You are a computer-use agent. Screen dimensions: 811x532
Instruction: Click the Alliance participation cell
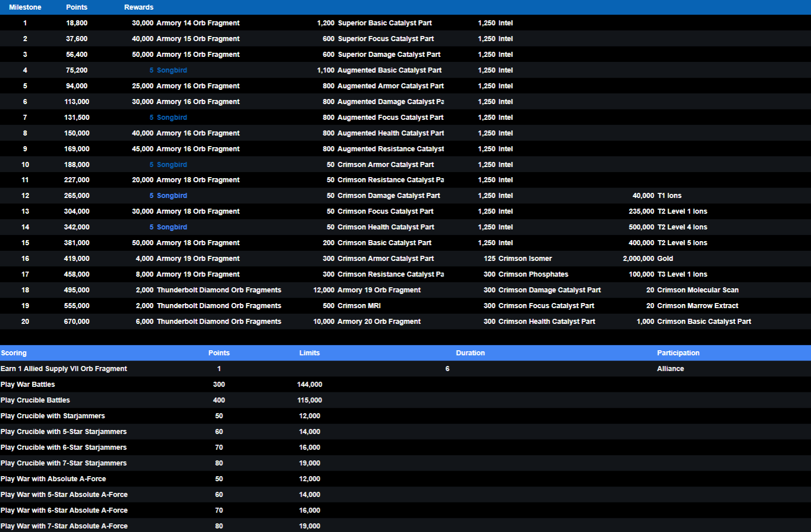[670, 369]
